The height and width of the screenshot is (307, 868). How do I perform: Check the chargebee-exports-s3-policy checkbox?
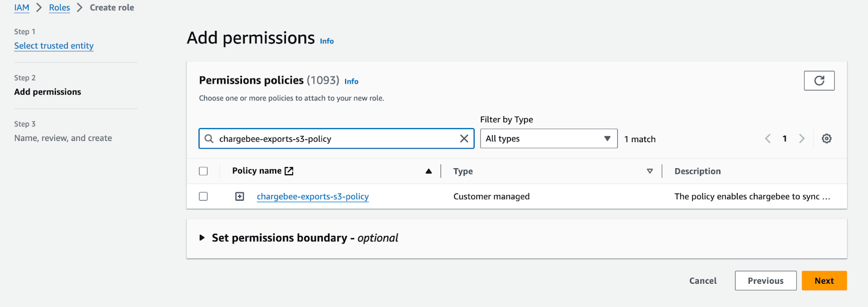[x=203, y=196]
